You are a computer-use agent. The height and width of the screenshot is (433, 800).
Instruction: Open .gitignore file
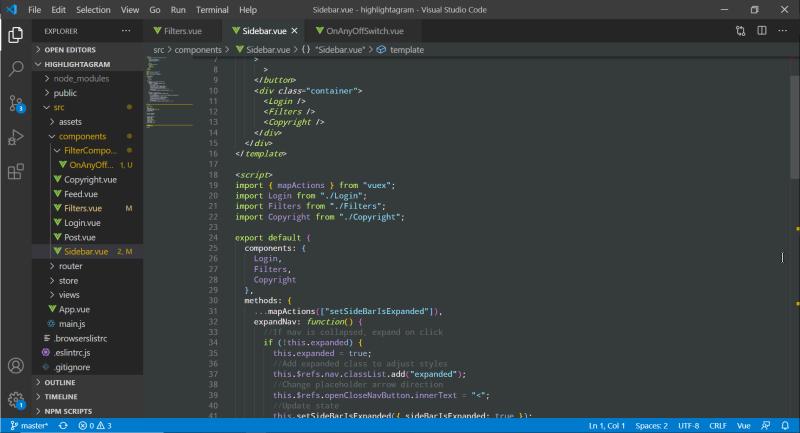72,367
